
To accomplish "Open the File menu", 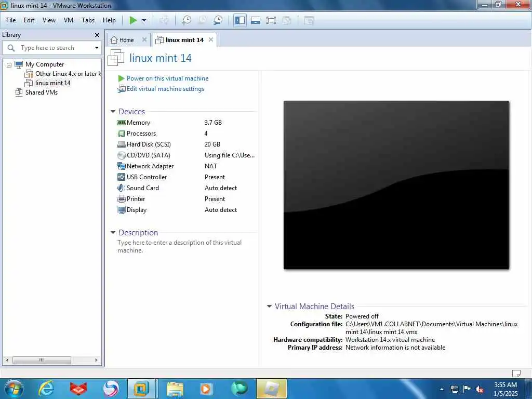I will pos(11,20).
